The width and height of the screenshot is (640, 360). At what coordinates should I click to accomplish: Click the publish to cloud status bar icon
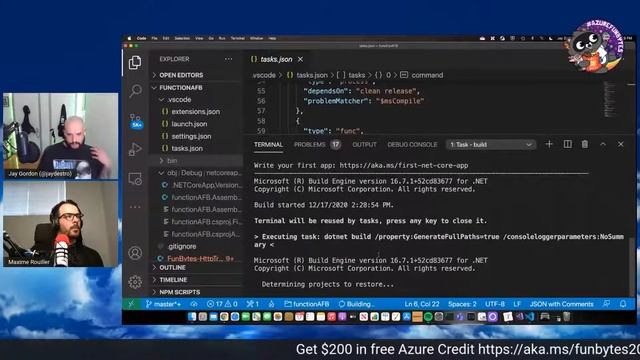(194, 304)
